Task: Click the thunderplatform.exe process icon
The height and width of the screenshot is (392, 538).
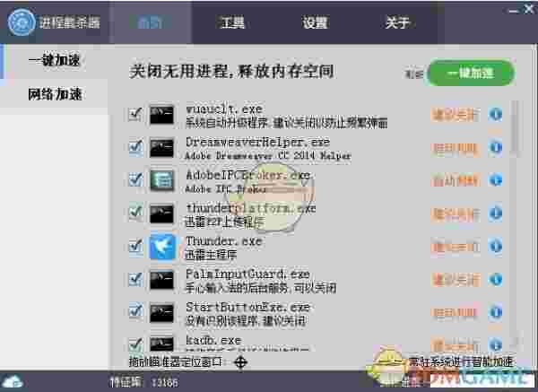Action: [x=161, y=213]
